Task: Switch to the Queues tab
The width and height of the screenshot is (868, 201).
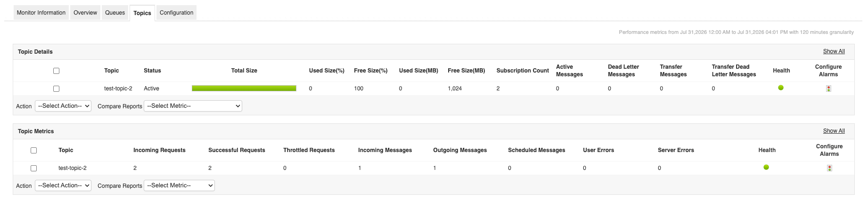Action: pos(115,13)
